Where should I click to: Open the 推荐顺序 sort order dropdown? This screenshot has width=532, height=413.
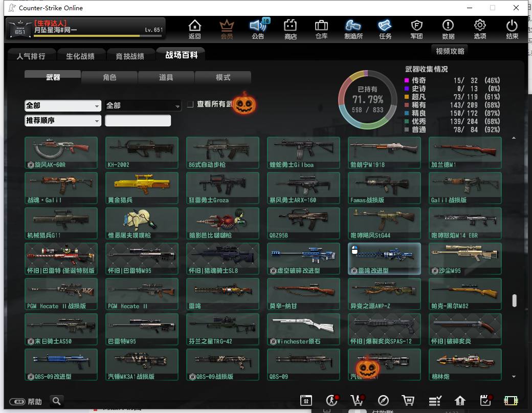63,121
